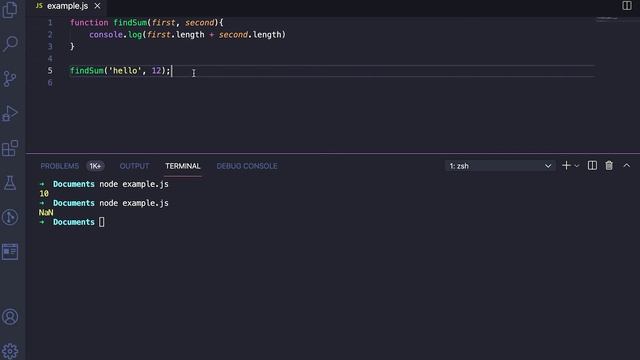Open the Manage settings gear
The image size is (640, 360).
[10, 351]
